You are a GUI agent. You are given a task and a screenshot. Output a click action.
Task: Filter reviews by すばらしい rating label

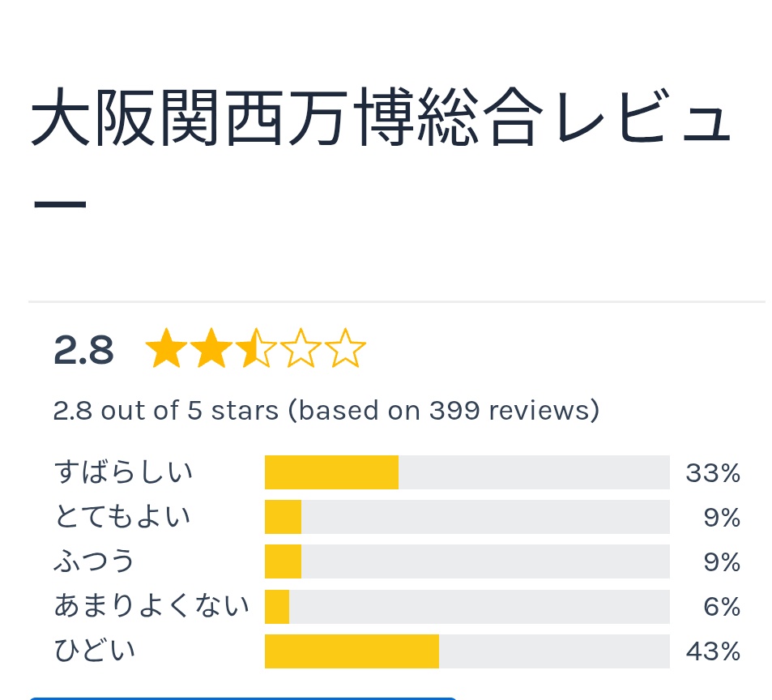tap(124, 472)
